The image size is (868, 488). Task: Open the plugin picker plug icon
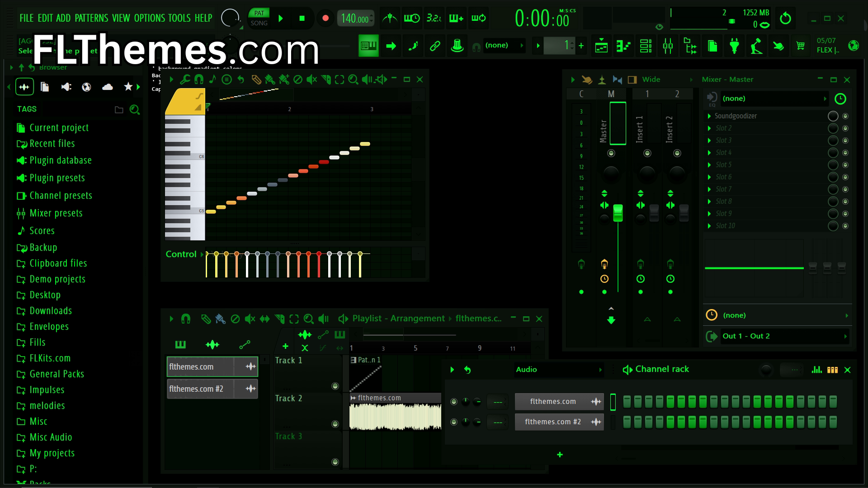734,46
